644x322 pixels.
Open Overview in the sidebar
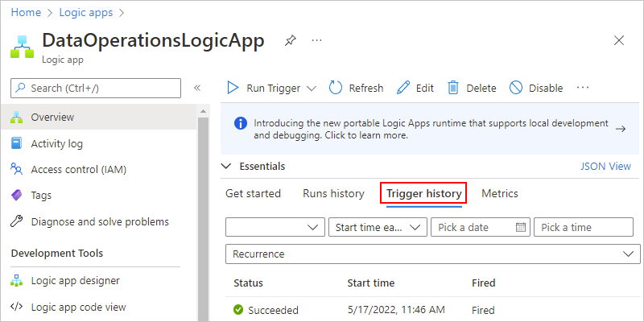98,117
